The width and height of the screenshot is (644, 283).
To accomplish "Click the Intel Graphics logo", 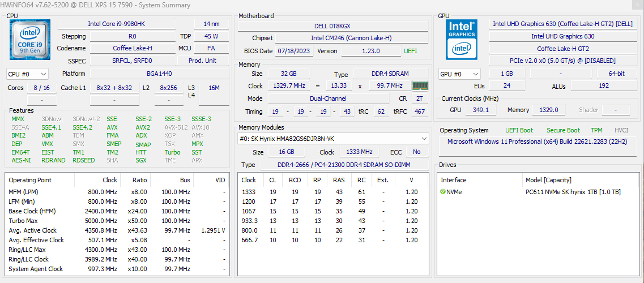I will coord(462,40).
